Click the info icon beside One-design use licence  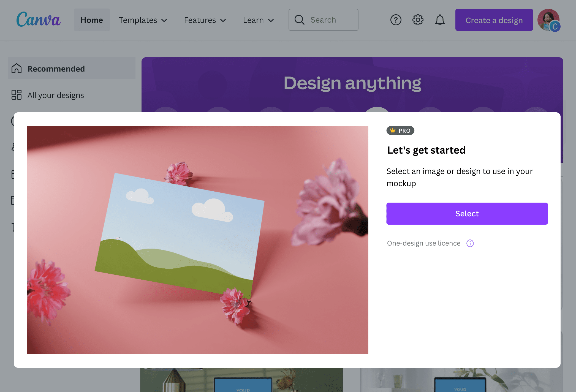pos(470,243)
